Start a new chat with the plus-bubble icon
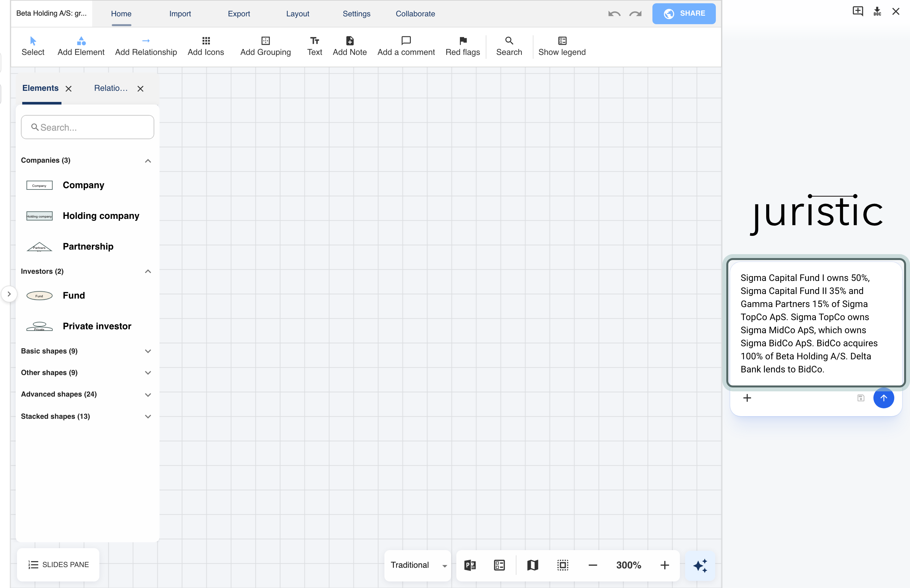 858,11
